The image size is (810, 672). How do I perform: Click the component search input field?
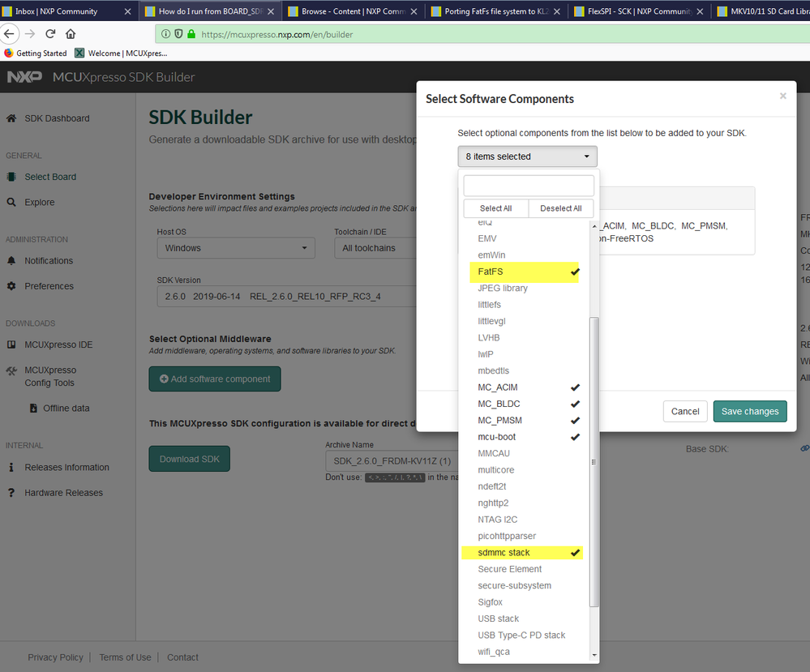coord(529,186)
